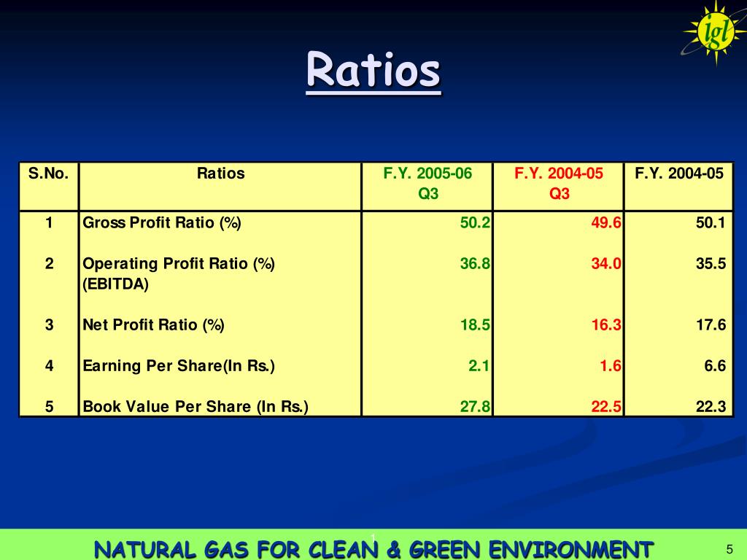Select Gross Profit Ratio (%) row label

point(162,222)
